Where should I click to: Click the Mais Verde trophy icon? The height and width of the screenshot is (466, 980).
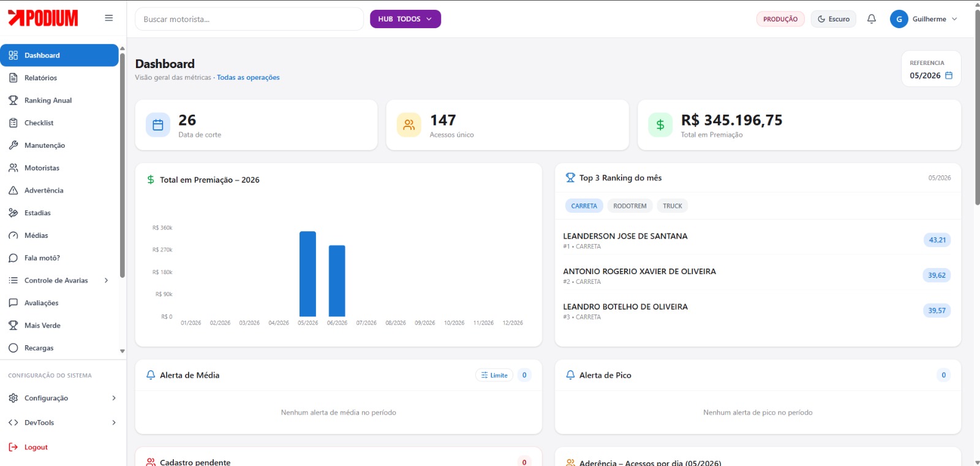coord(13,326)
